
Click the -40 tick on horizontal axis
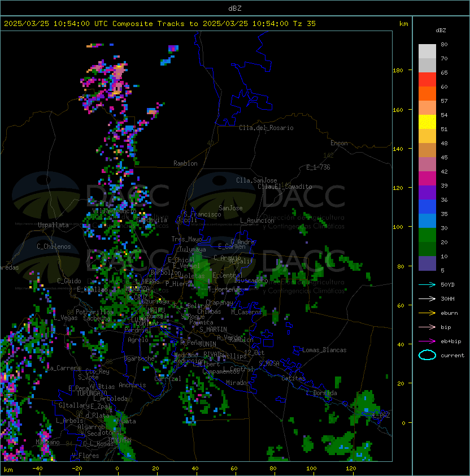pos(37,469)
